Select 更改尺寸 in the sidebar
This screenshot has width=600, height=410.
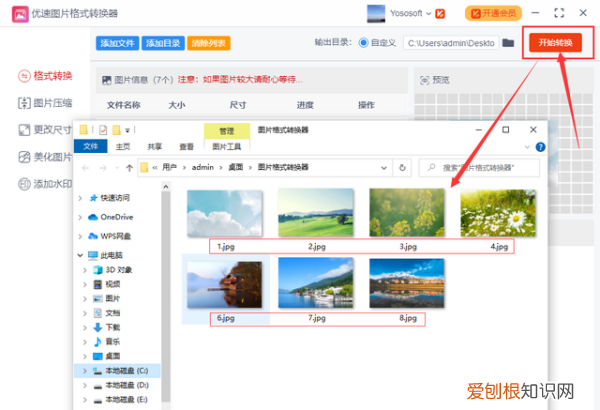[45, 130]
